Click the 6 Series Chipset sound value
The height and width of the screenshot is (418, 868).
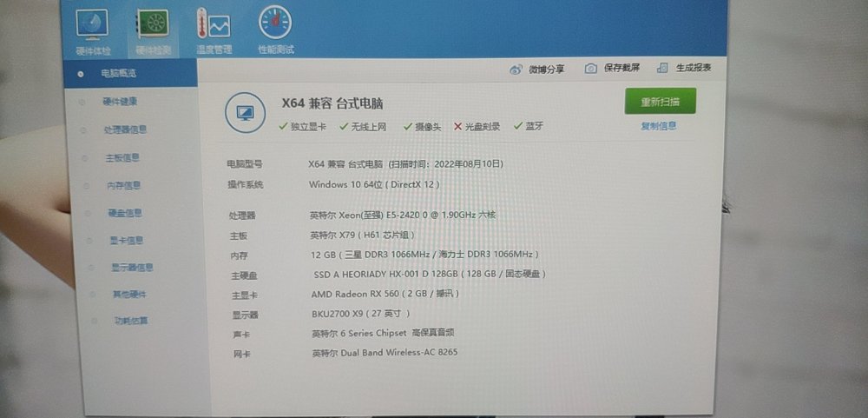tap(384, 333)
